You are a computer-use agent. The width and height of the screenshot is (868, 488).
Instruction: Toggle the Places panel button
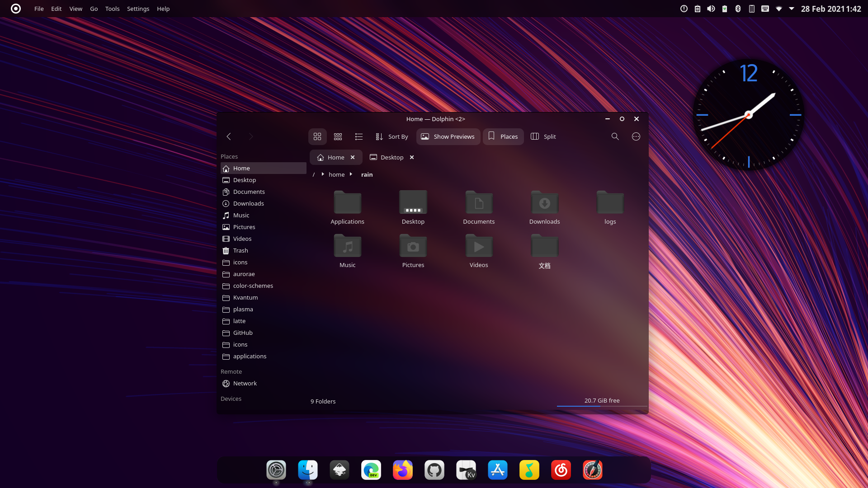tap(503, 136)
